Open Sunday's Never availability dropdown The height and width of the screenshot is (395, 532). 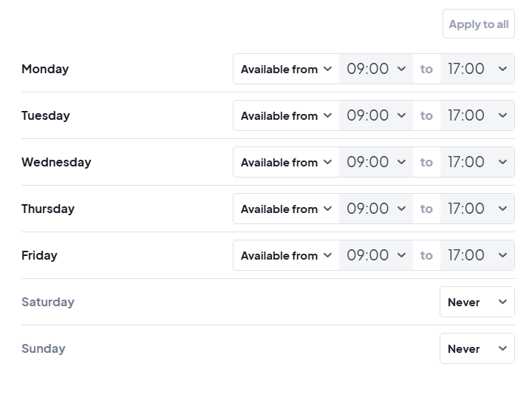(x=477, y=349)
